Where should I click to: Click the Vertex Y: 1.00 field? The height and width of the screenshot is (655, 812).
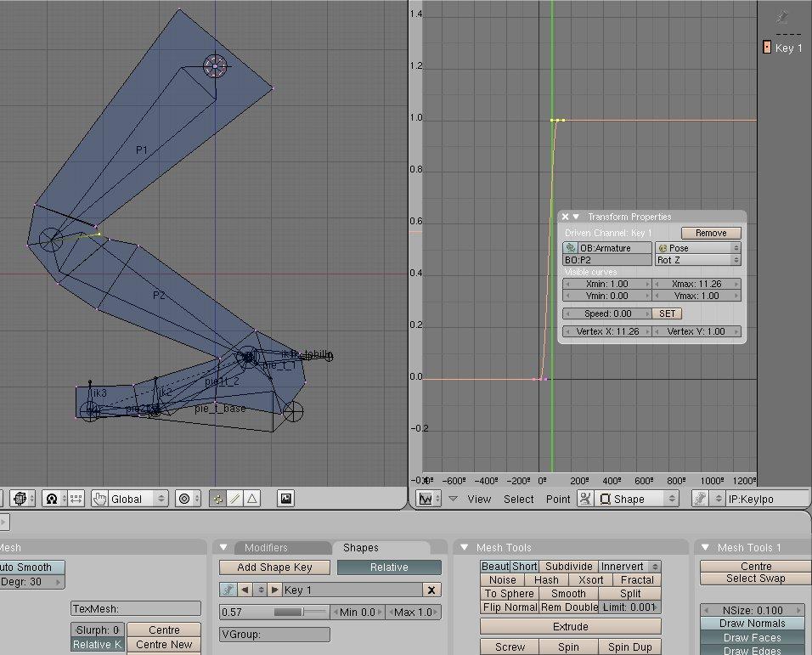tap(696, 331)
